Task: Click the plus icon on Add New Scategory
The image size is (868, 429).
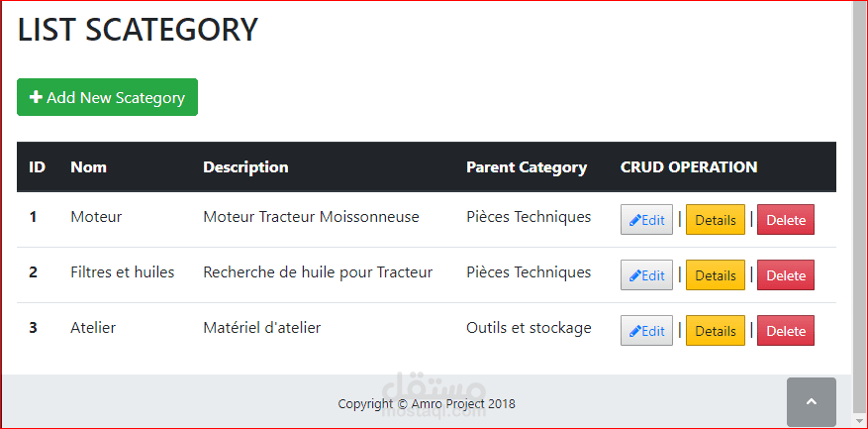Action: point(36,97)
